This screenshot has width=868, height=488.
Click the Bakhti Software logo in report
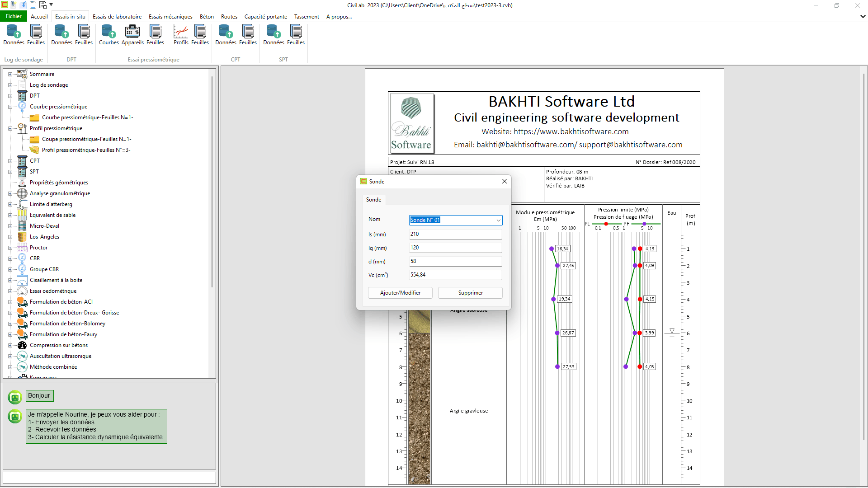(x=411, y=123)
